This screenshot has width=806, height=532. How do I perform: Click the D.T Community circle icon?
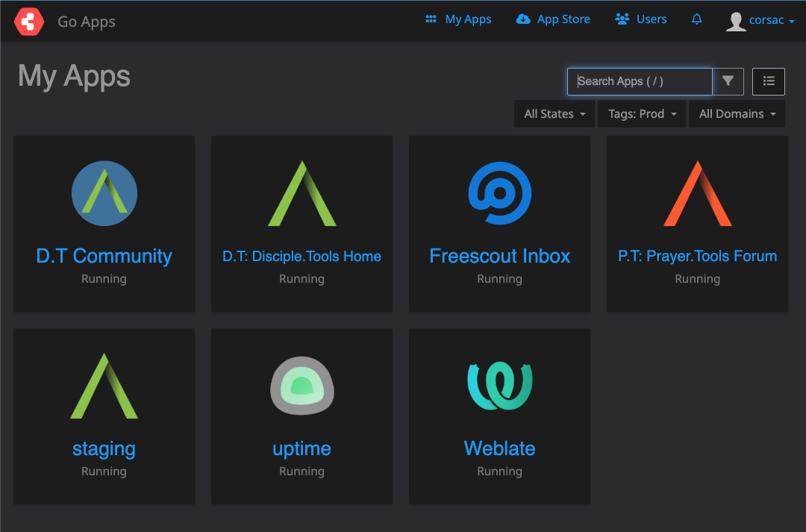[104, 193]
